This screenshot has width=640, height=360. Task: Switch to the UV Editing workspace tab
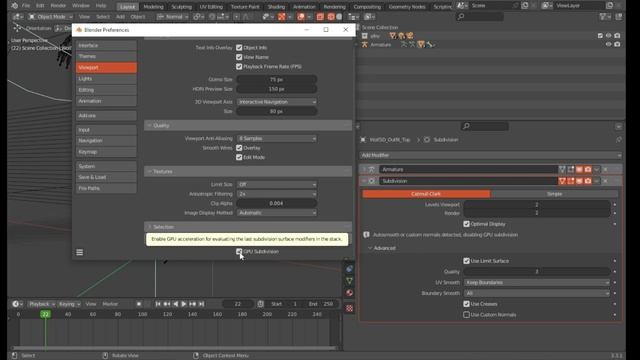click(x=211, y=7)
